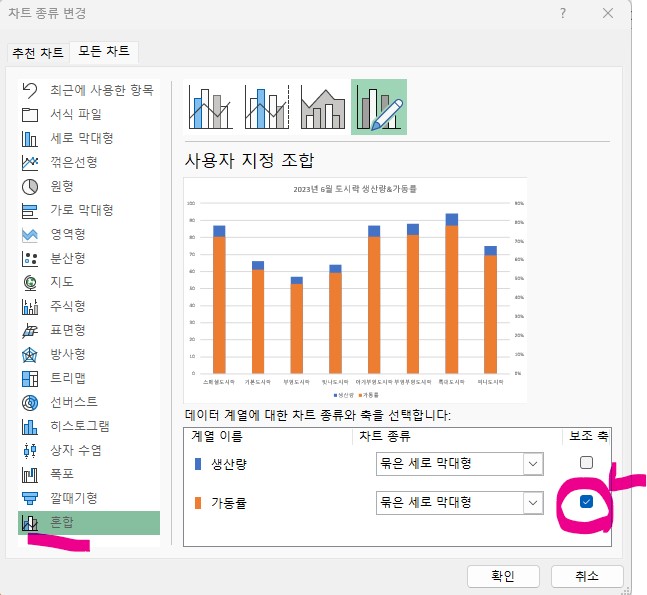Click the 차트 종류 column header
The height and width of the screenshot is (595, 647).
385,436
